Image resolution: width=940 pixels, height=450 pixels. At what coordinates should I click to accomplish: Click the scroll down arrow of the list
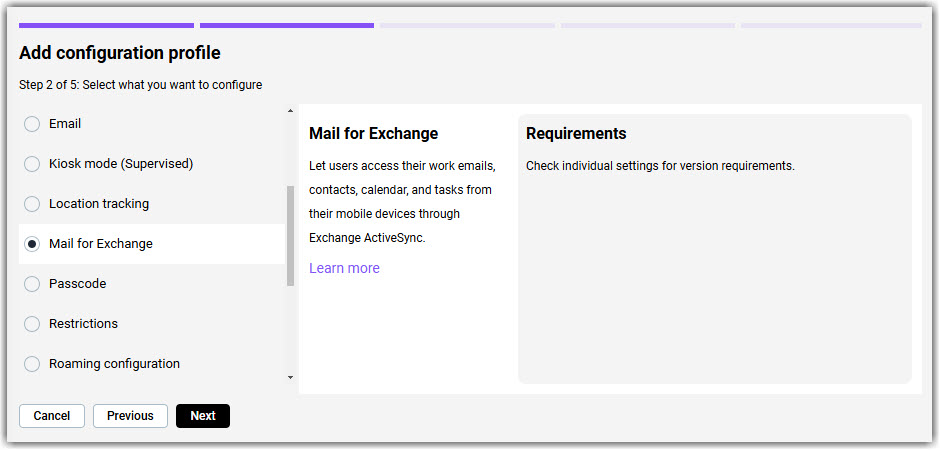click(291, 377)
